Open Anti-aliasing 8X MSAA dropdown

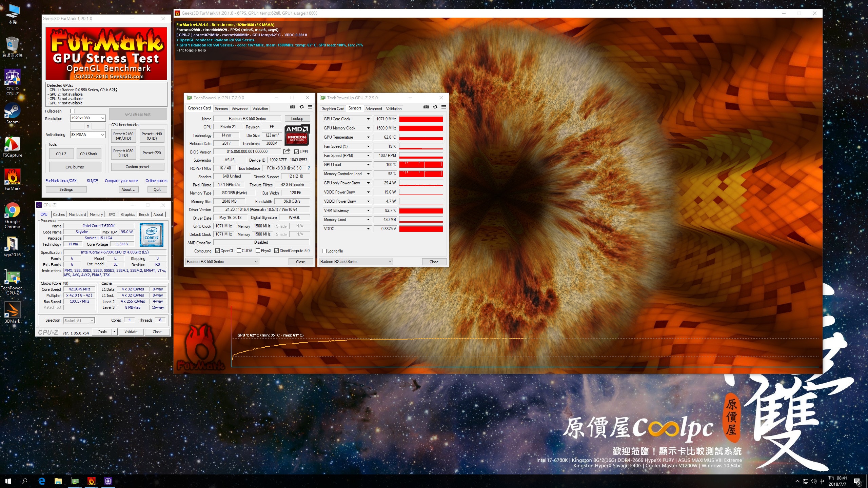point(88,135)
